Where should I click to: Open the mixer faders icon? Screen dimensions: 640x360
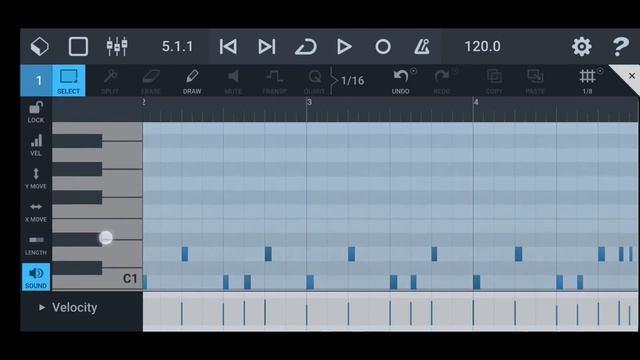tap(117, 46)
